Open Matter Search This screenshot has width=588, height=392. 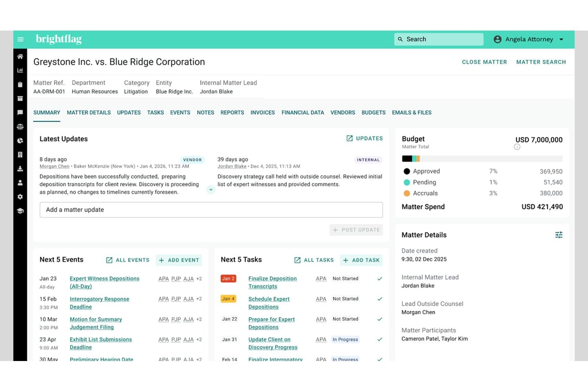pos(541,62)
